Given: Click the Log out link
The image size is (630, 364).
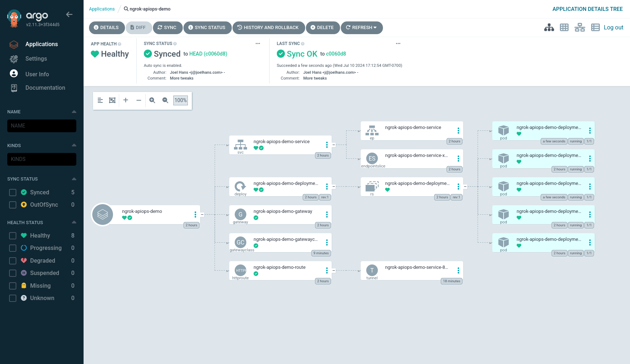Looking at the screenshot, I should tap(613, 27).
